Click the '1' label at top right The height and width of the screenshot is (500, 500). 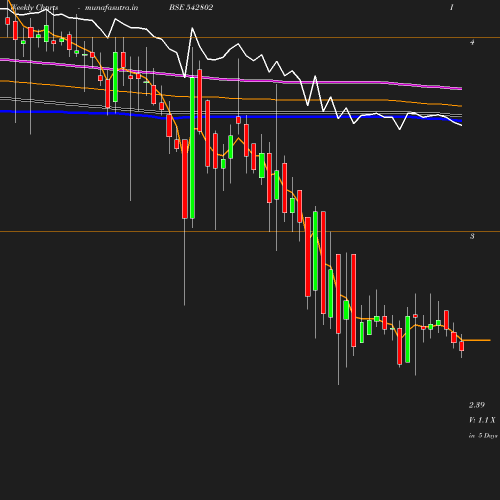[x=452, y=7]
